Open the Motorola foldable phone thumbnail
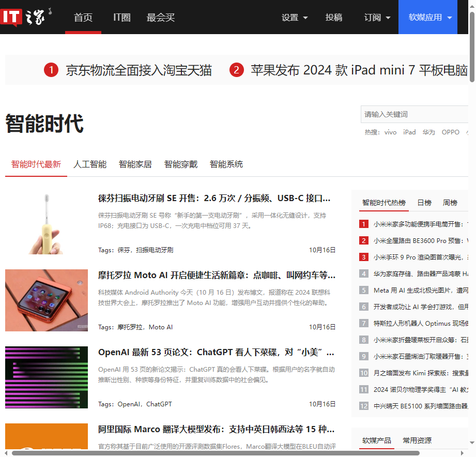Screen dimensions: 476x457 [47, 300]
